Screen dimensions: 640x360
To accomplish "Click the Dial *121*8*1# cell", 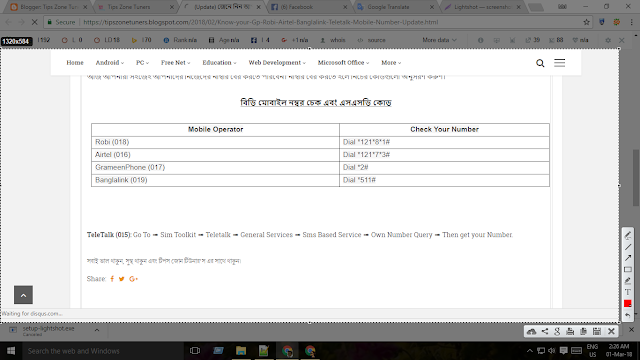I will pos(444,142).
